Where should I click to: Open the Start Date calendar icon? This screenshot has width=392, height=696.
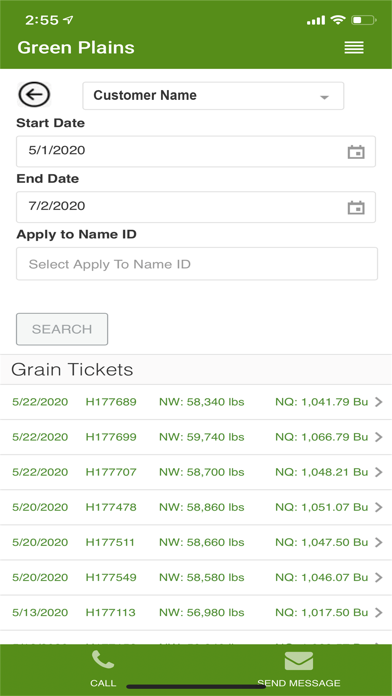pos(356,152)
